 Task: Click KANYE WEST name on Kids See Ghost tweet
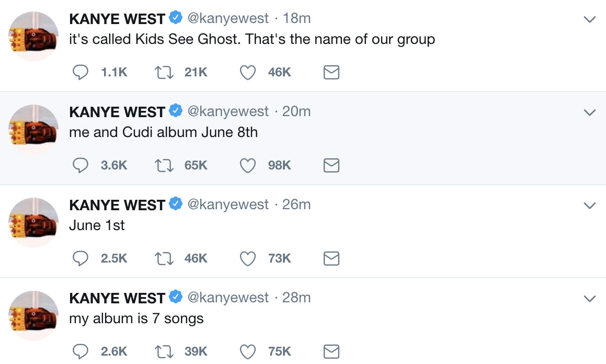coord(117,19)
